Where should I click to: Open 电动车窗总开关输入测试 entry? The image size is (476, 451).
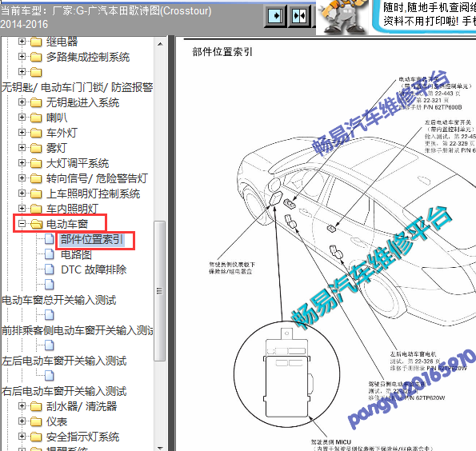[59, 300]
